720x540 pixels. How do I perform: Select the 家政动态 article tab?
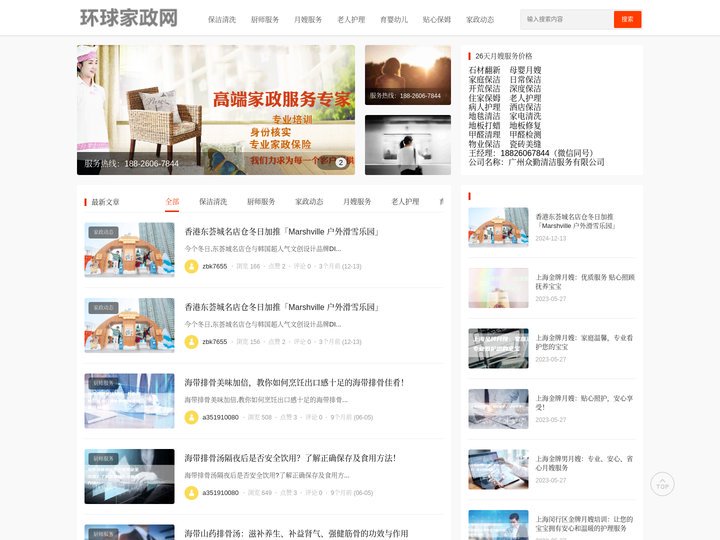coord(309,202)
